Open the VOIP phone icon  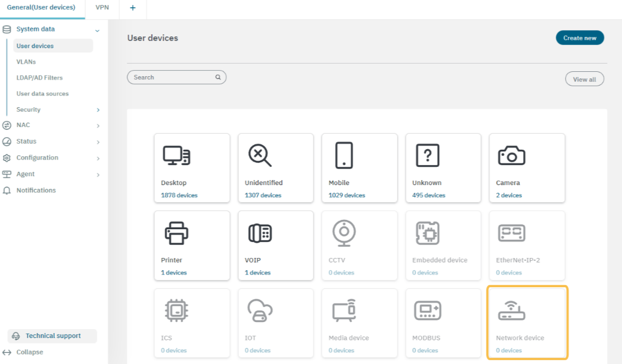pos(260,234)
